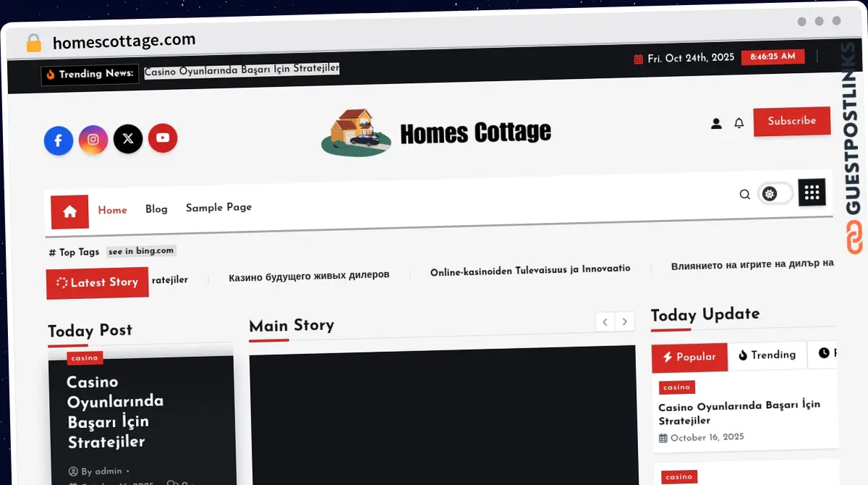Go to previous Main Story slide
The width and height of the screenshot is (868, 485).
click(x=605, y=322)
